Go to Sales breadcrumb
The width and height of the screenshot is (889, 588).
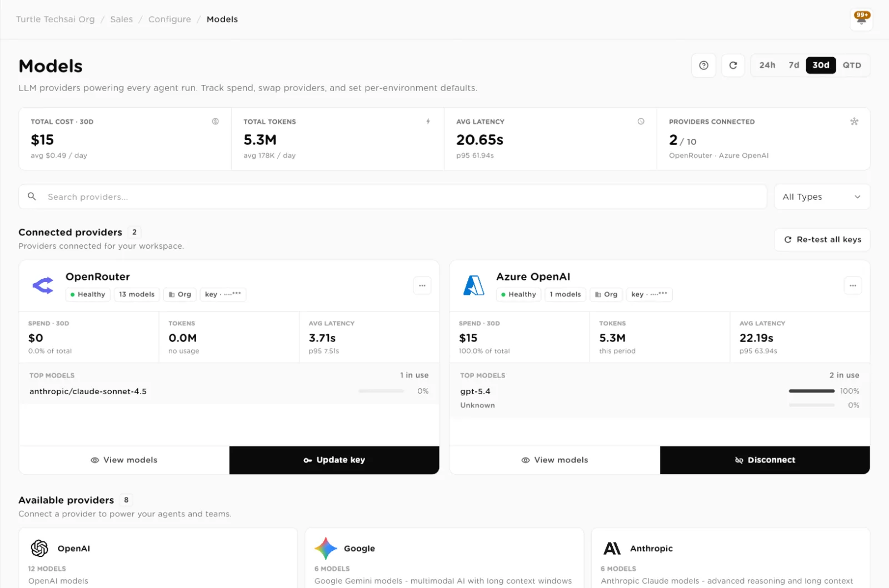(x=122, y=19)
